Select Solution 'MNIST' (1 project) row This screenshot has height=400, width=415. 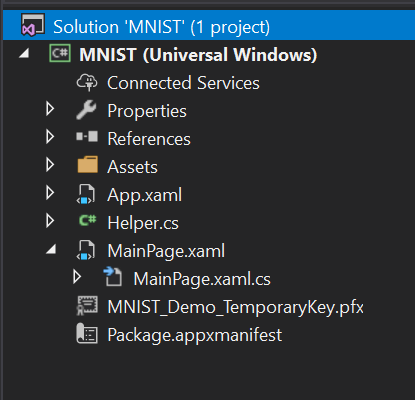(209, 25)
